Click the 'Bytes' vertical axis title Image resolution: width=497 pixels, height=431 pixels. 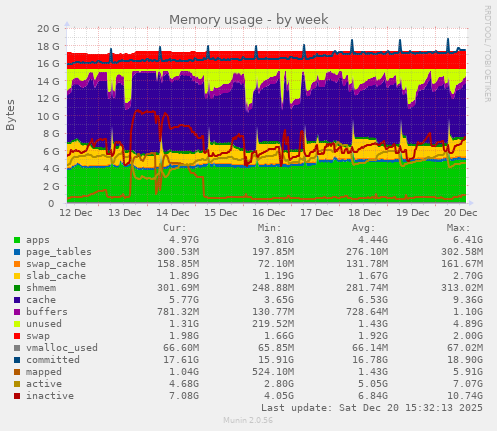tap(10, 115)
